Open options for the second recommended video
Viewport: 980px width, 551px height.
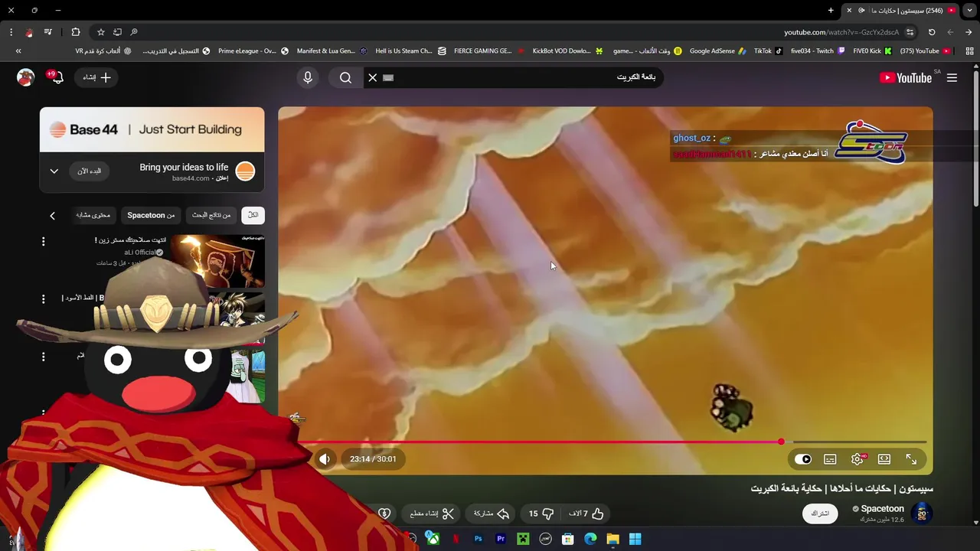click(x=43, y=299)
